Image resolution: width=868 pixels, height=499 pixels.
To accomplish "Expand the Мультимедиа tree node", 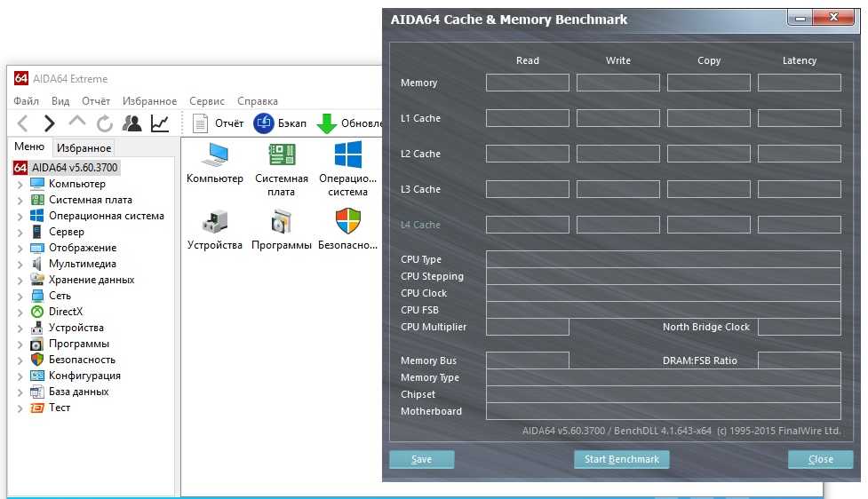I will [x=20, y=265].
